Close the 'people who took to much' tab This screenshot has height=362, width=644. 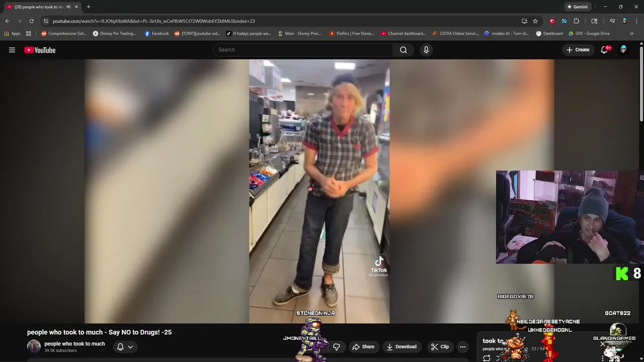tap(76, 7)
